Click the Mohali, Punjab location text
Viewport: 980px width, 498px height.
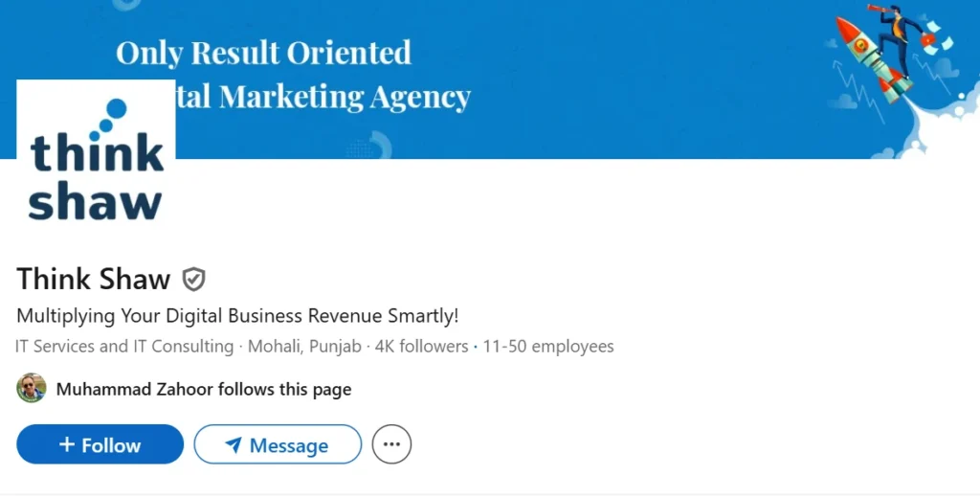pyautogui.click(x=304, y=346)
